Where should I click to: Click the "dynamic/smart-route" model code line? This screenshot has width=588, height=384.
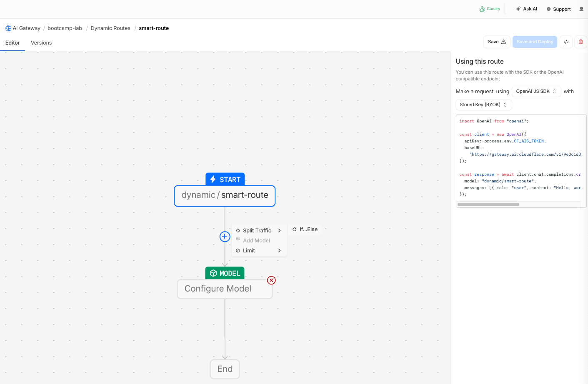[x=500, y=181]
